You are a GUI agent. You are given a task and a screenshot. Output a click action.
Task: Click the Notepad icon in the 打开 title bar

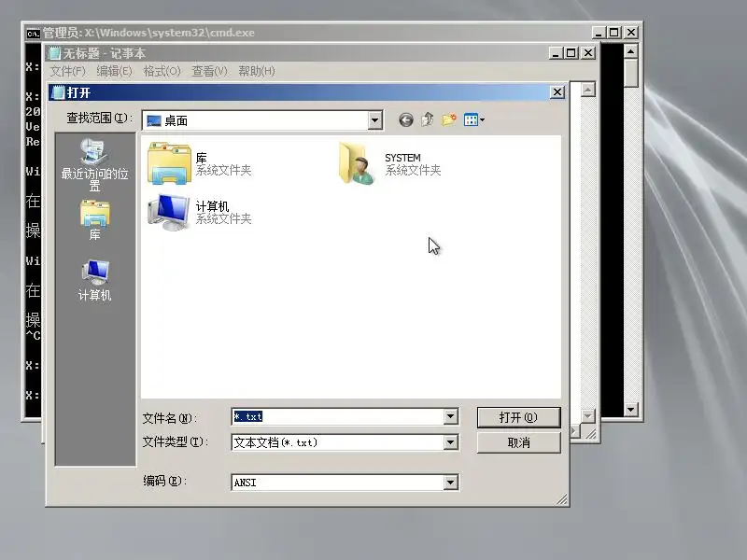pos(58,92)
